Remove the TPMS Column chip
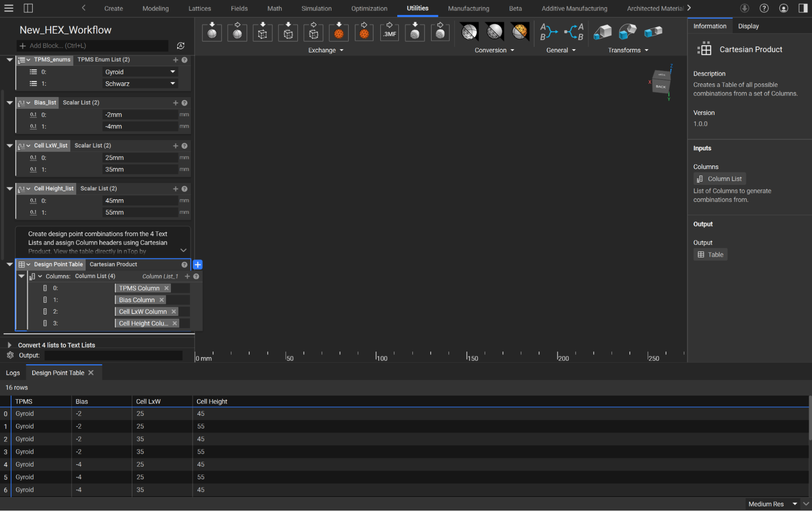This screenshot has height=511, width=812. click(166, 288)
